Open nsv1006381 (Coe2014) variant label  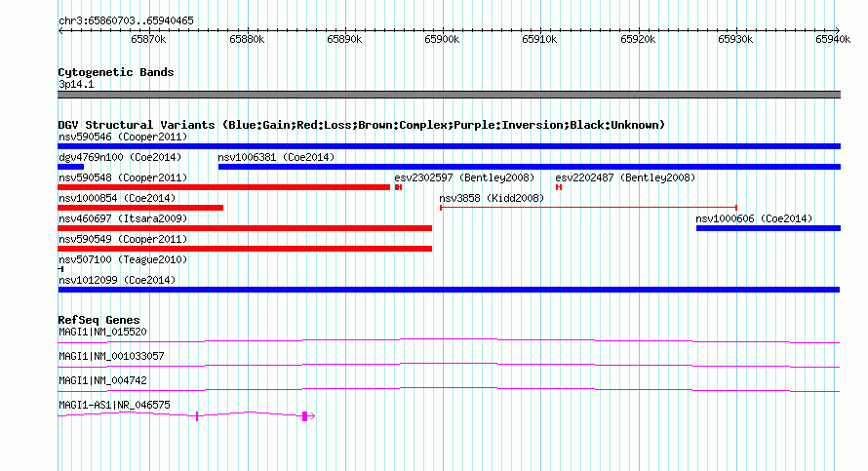pos(276,157)
